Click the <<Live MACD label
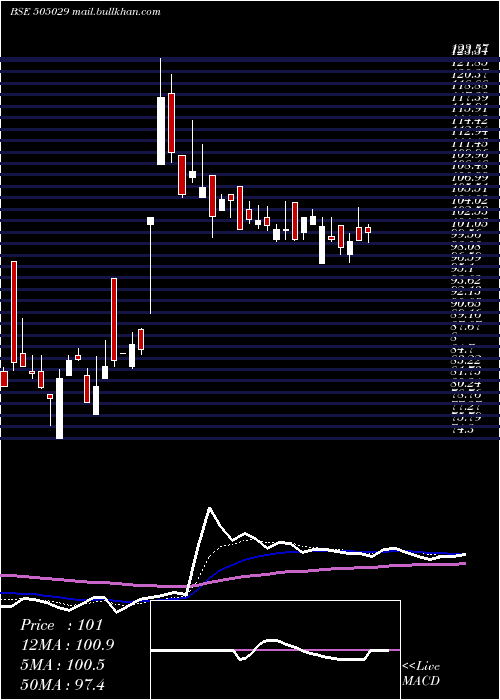This screenshot has height=700, width=500. pyautogui.click(x=421, y=673)
